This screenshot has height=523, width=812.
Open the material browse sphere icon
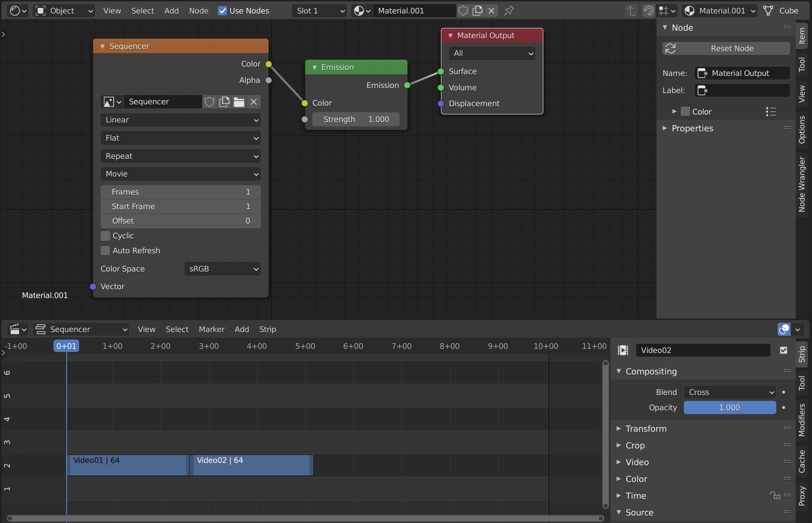pyautogui.click(x=362, y=11)
